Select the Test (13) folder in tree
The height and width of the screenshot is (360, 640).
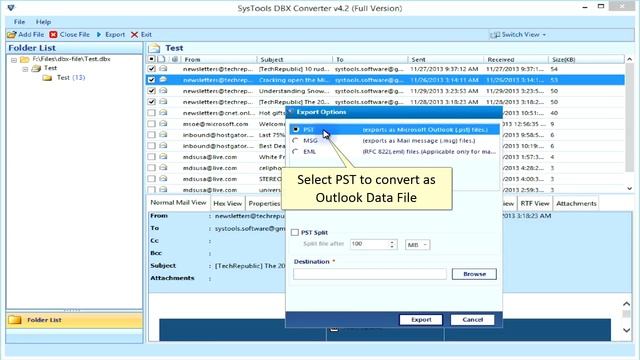(x=71, y=78)
